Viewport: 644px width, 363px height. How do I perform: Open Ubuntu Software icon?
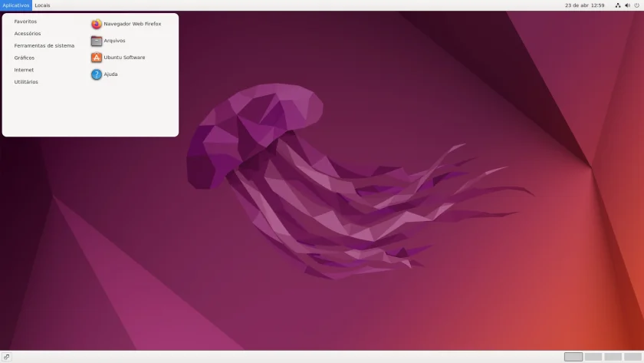[96, 58]
